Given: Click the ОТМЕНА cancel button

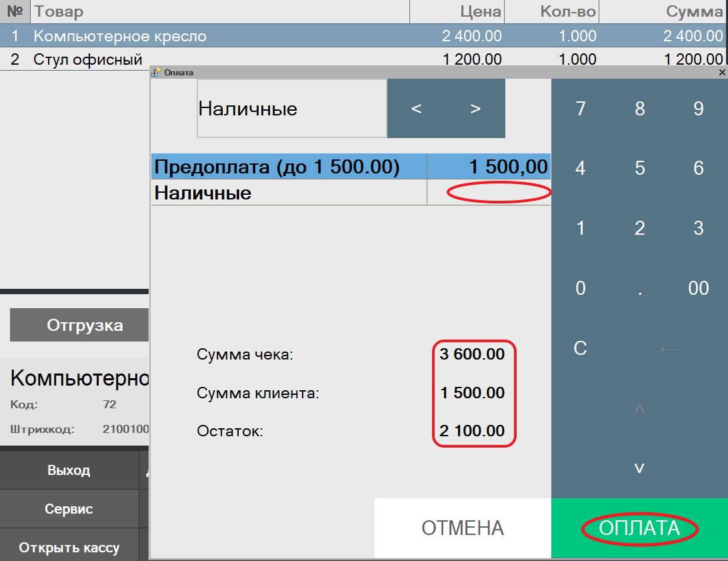Looking at the screenshot, I should [x=463, y=528].
